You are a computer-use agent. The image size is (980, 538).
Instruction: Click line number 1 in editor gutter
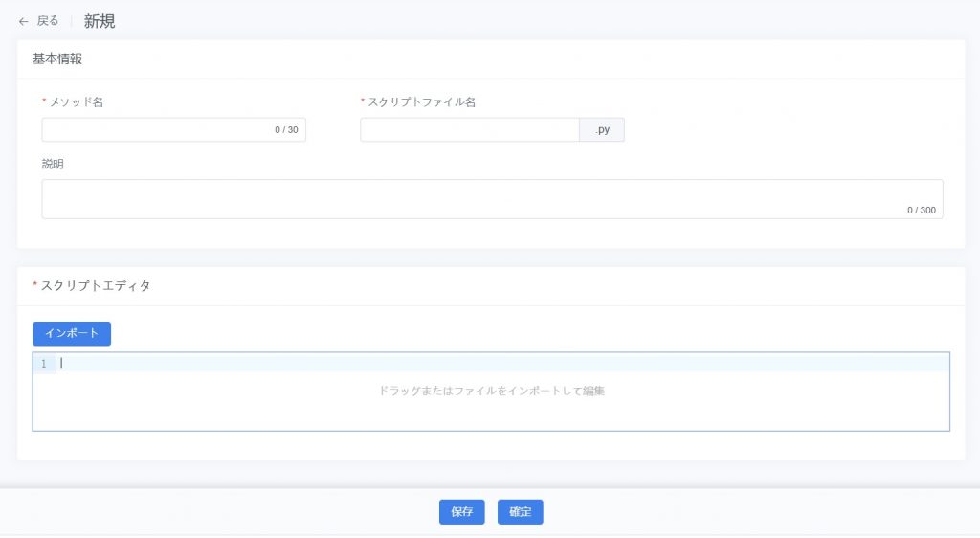pyautogui.click(x=43, y=363)
